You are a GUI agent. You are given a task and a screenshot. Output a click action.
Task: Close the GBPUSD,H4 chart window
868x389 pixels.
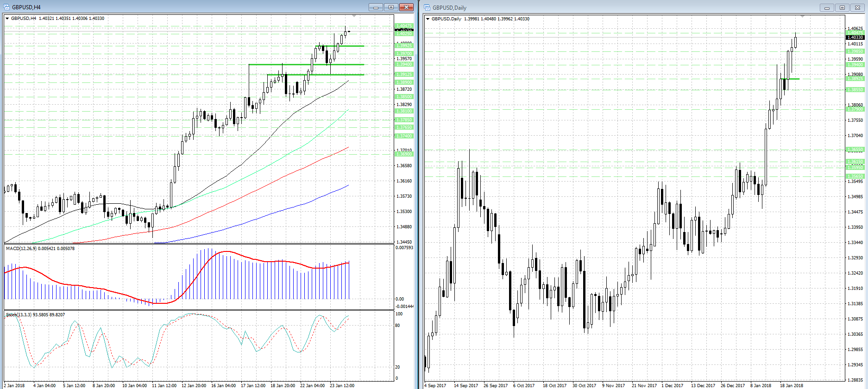click(406, 7)
